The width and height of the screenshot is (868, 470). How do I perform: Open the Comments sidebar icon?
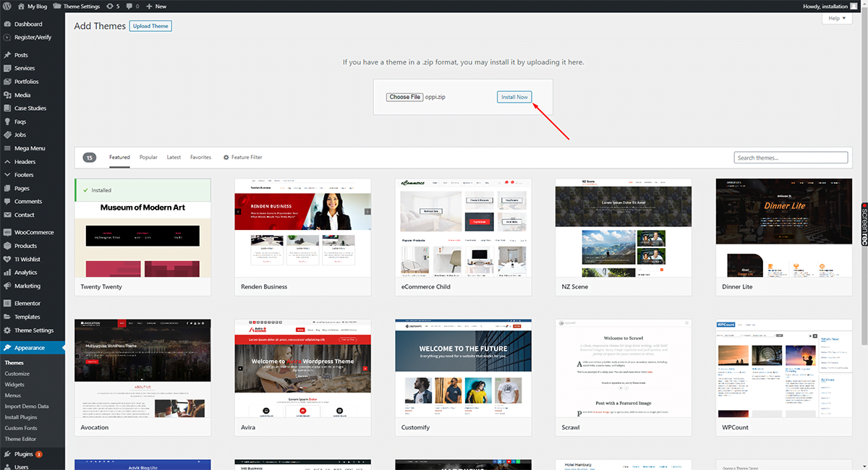click(7, 201)
